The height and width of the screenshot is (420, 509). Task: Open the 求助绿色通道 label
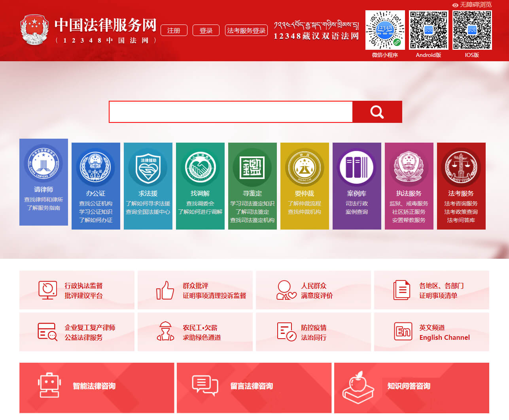click(x=202, y=337)
